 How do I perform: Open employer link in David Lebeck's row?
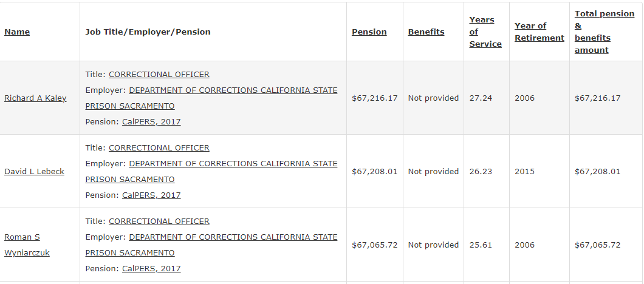(x=211, y=172)
